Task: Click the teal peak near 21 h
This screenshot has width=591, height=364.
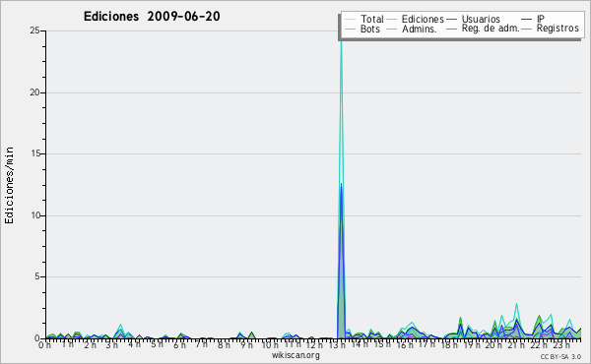Action: pyautogui.click(x=516, y=304)
